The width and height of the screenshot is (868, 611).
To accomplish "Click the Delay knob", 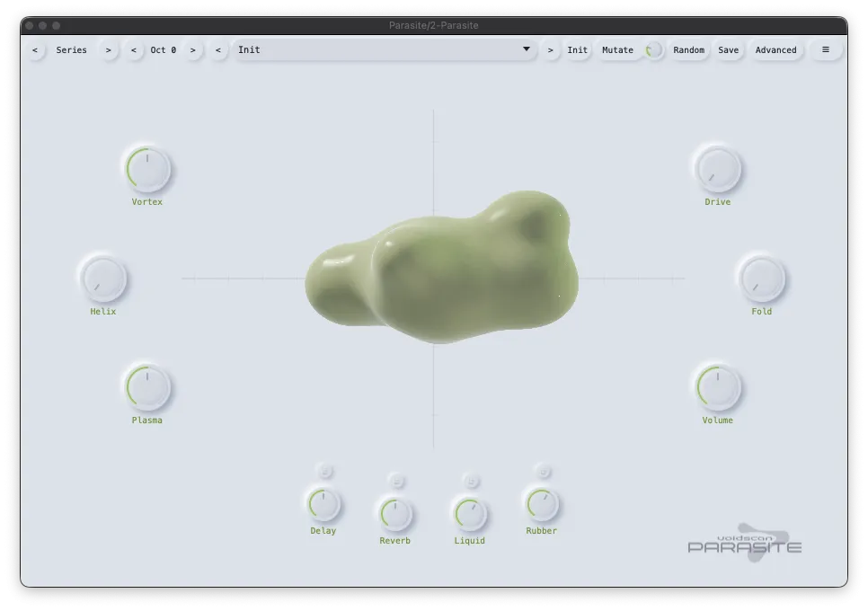I will tap(323, 504).
